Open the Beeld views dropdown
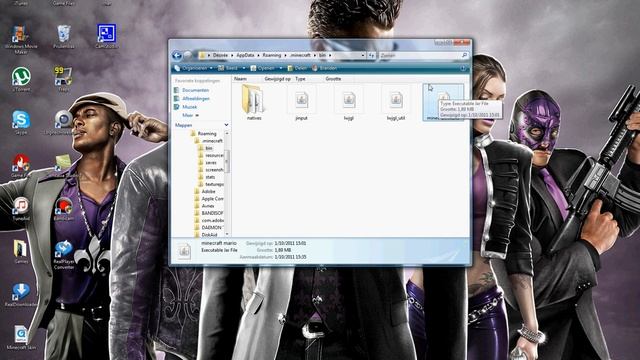 pyautogui.click(x=244, y=68)
